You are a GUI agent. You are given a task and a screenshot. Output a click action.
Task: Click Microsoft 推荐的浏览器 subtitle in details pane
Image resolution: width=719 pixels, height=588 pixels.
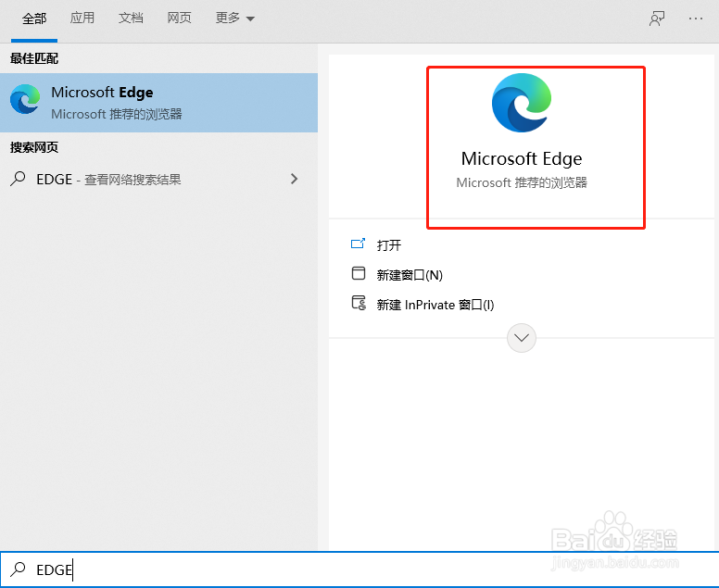(x=522, y=182)
